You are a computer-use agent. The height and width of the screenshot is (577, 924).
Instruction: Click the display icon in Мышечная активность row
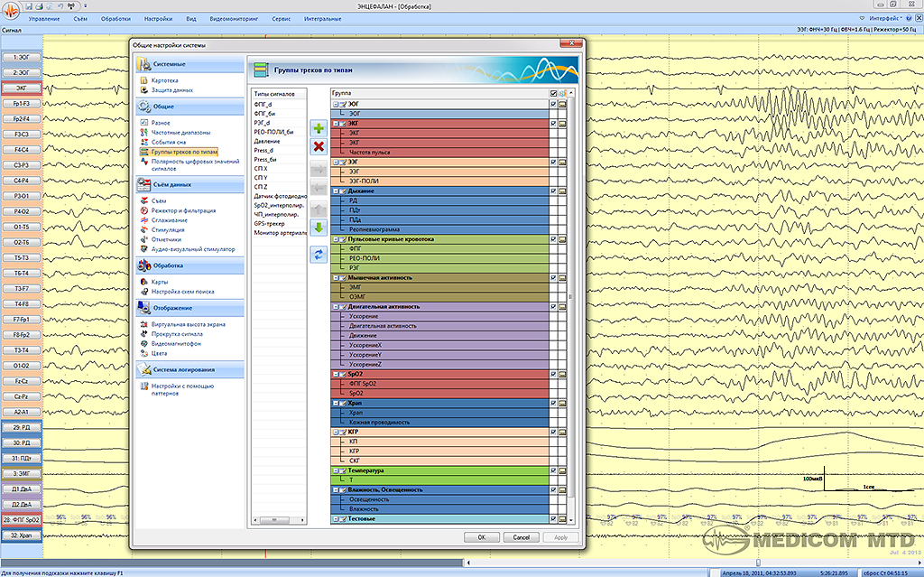pyautogui.click(x=562, y=278)
